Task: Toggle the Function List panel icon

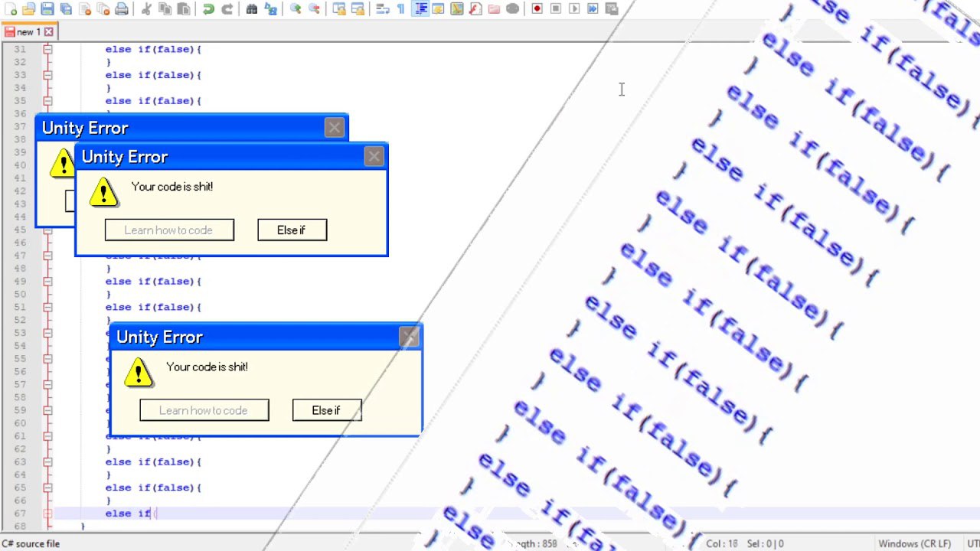Action: coord(475,9)
